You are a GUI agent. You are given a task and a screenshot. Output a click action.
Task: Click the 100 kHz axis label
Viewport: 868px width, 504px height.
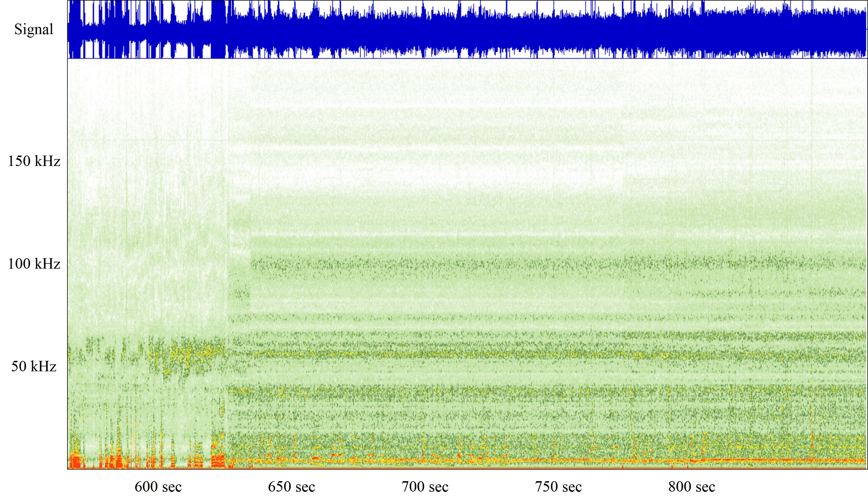34,264
